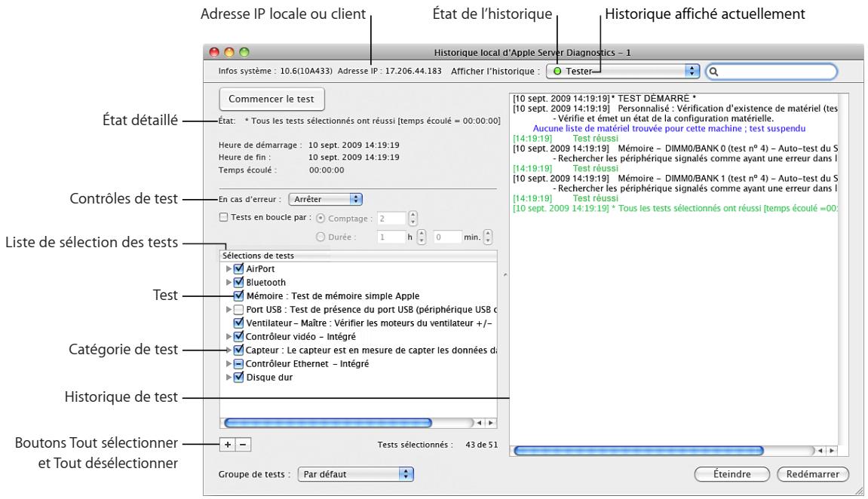Click the DIMM0/BANK 0 log entry
This screenshot has height=499, width=868.
676,148
